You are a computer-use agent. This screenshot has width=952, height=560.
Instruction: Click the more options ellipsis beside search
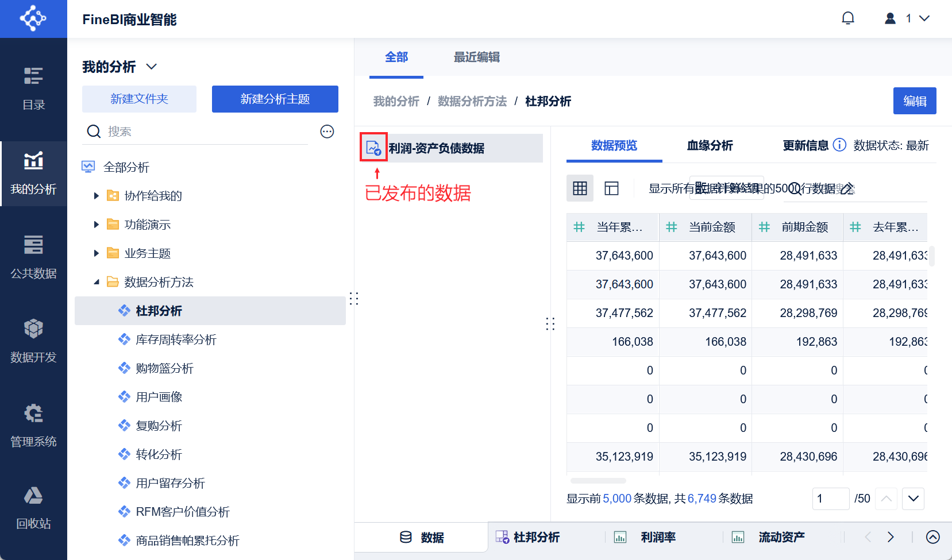point(327,132)
